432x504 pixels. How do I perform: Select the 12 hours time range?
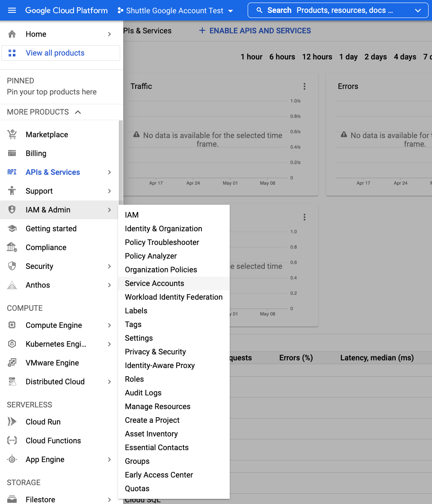(317, 56)
